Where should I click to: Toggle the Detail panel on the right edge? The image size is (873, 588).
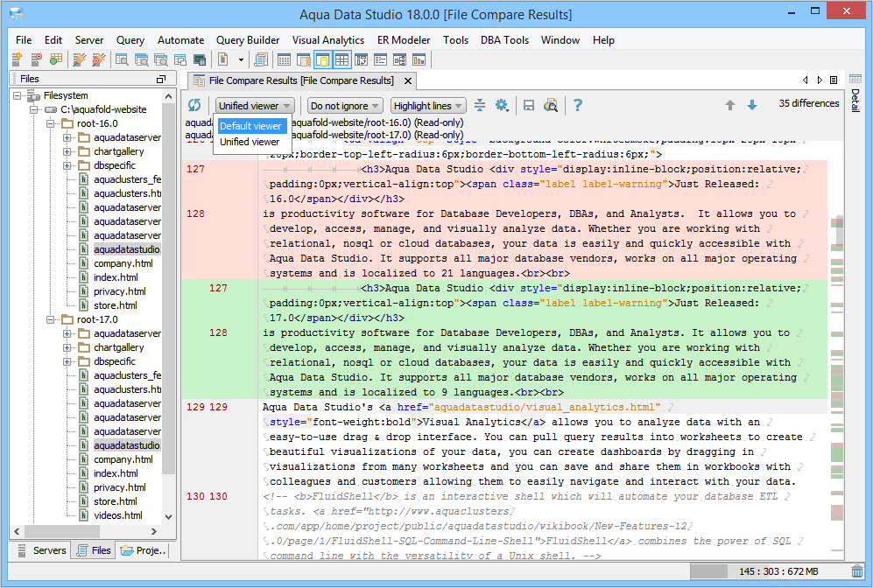click(x=855, y=101)
